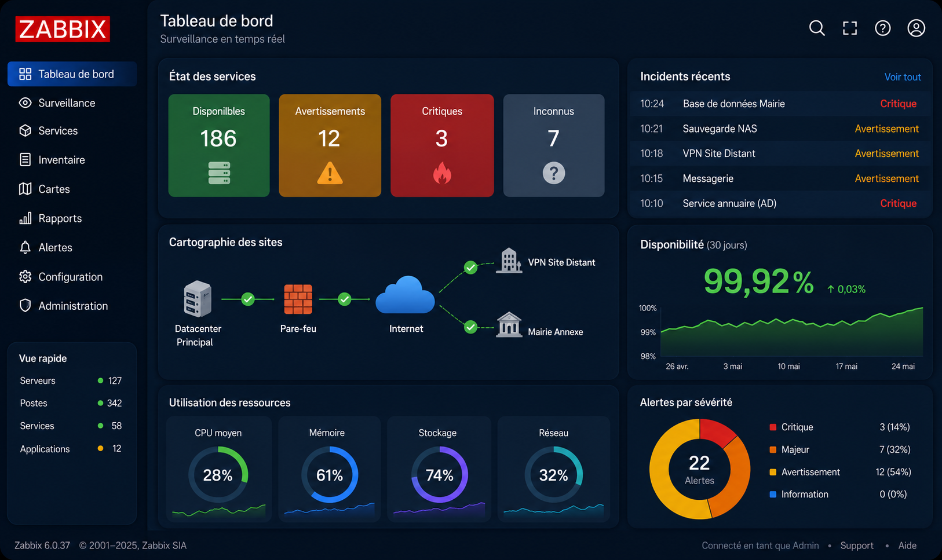Click the Information blue legend swatch
The width and height of the screenshot is (942, 560).
tap(773, 495)
